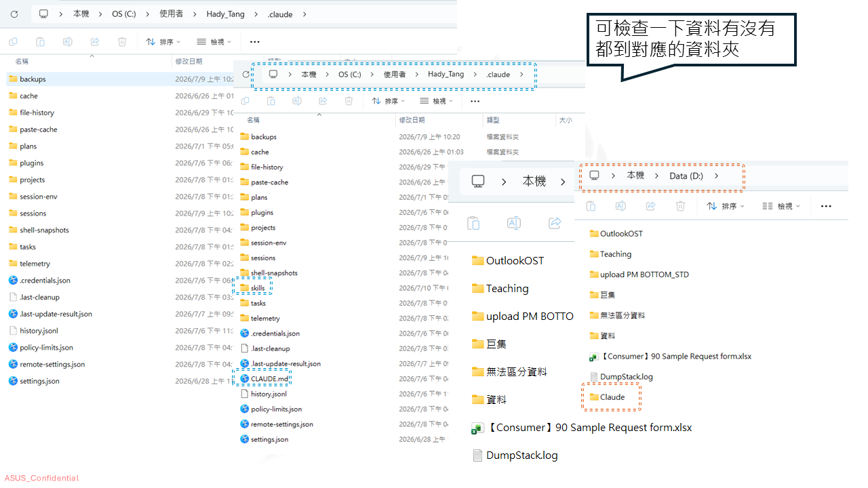Viewport: 868px width, 488px height.
Task: Click the Delete trash icon in the Data (D:) toolbar
Action: [680, 206]
